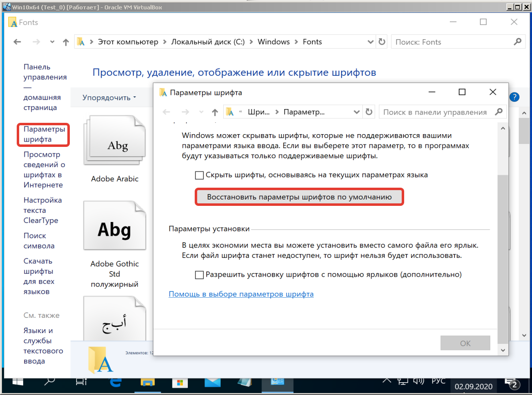Open the Упорядочить dropdown menu
Viewport: 532px width, 395px height.
(109, 98)
